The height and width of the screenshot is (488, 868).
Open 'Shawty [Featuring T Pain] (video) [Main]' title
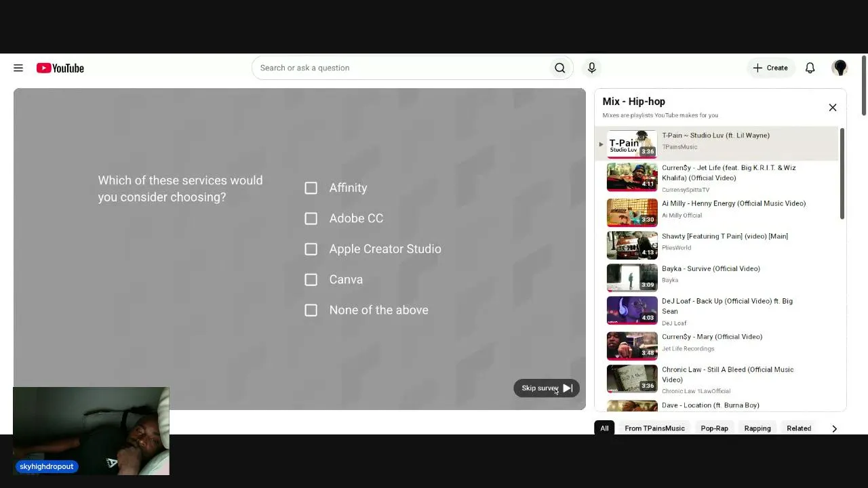[x=725, y=237]
